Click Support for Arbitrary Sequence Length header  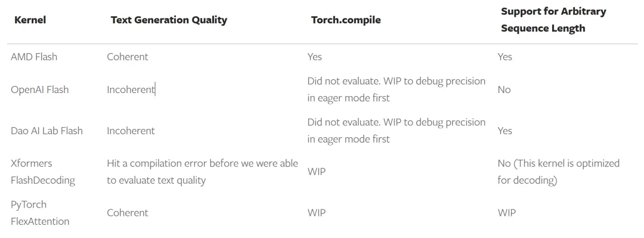coord(553,20)
